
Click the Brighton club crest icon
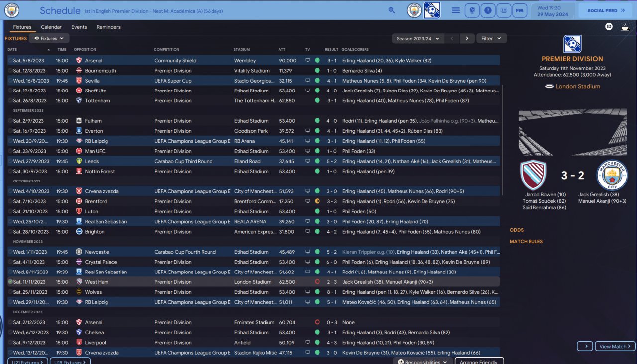(x=79, y=232)
